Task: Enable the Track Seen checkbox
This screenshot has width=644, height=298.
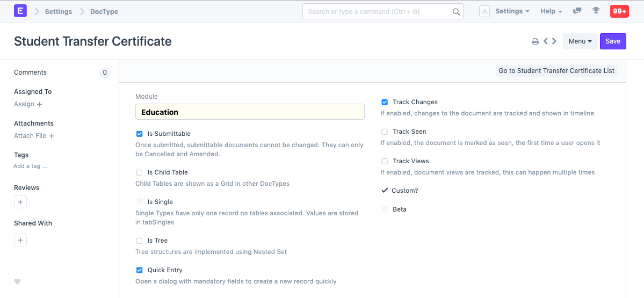Action: [385, 132]
